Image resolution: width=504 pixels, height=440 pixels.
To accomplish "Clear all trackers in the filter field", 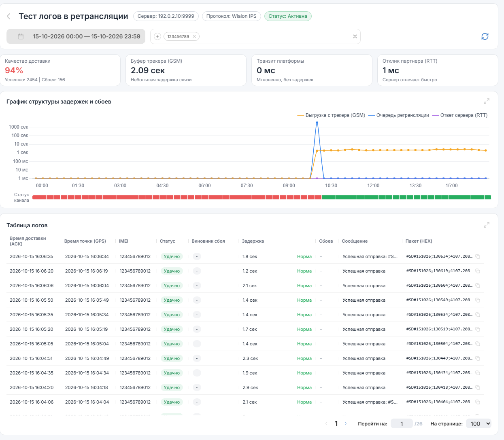I will (355, 36).
